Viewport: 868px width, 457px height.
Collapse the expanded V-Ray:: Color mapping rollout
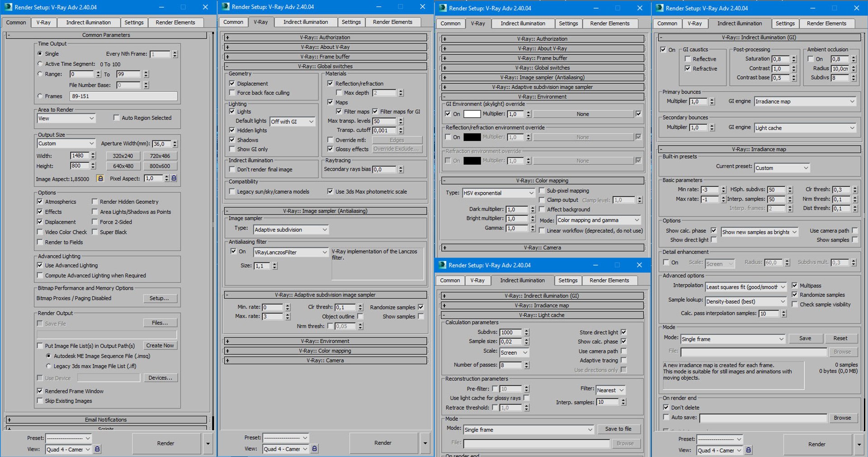tap(542, 181)
